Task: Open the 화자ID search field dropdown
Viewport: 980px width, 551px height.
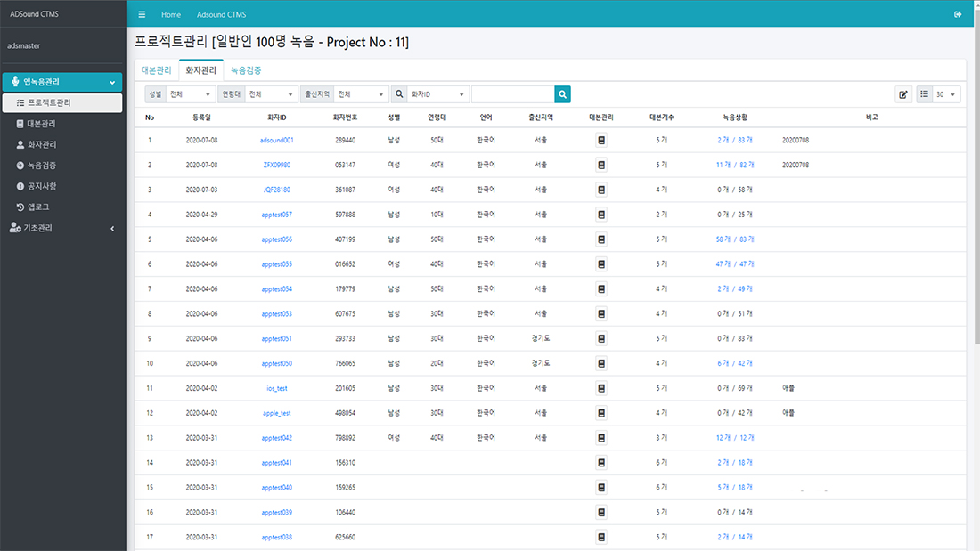Action: 437,94
